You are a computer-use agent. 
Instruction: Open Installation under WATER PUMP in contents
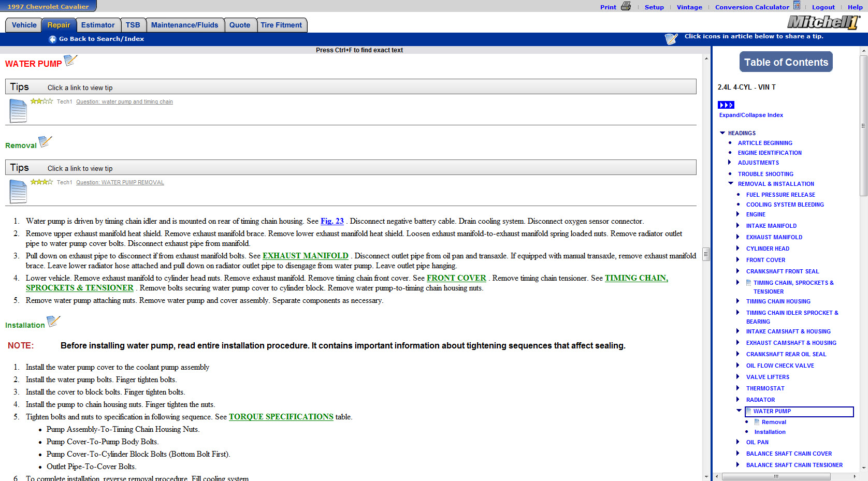point(770,432)
